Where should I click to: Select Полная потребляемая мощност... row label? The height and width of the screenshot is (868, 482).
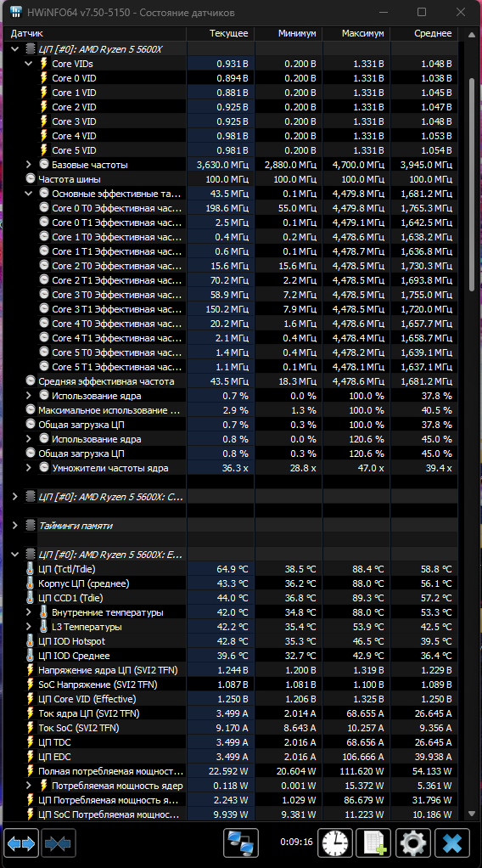110,770
